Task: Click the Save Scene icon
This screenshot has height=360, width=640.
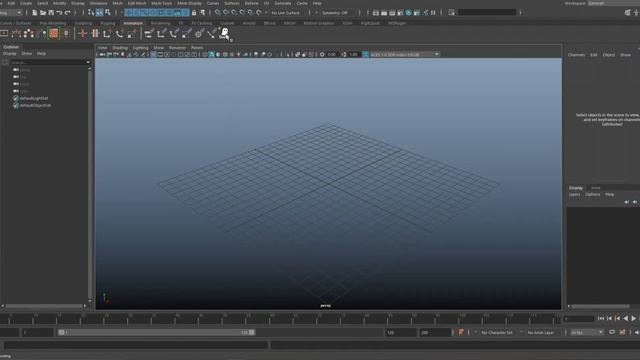Action: pyautogui.click(x=51, y=13)
